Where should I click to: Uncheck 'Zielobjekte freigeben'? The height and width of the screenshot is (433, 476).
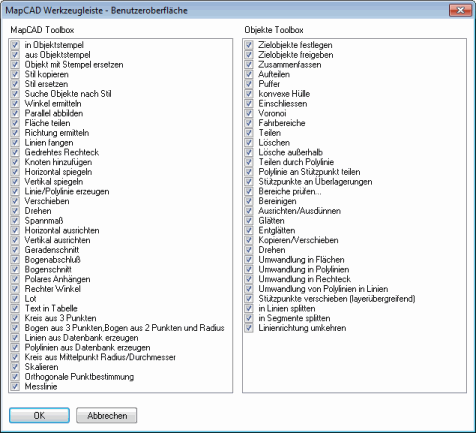[x=249, y=54]
